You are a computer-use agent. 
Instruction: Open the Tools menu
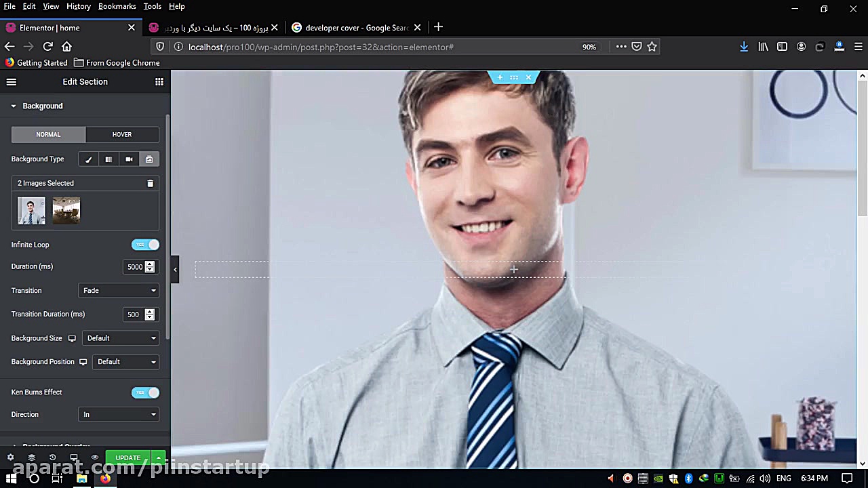[x=153, y=6]
